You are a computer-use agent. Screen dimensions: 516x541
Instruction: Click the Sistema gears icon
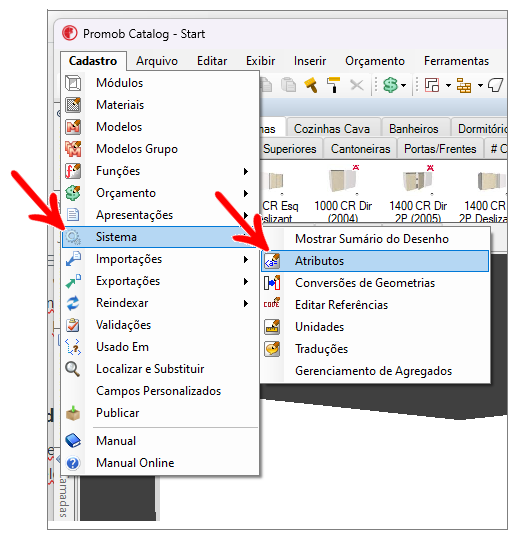[73, 237]
